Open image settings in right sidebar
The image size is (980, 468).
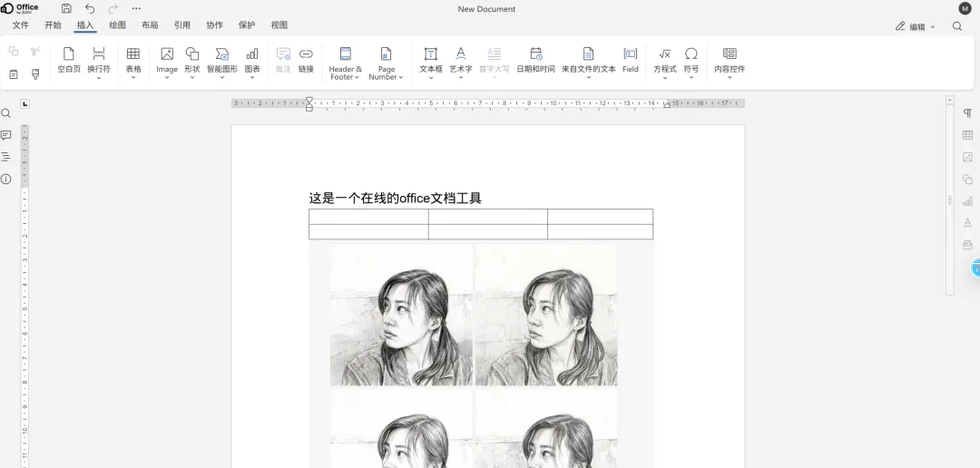pos(967,157)
